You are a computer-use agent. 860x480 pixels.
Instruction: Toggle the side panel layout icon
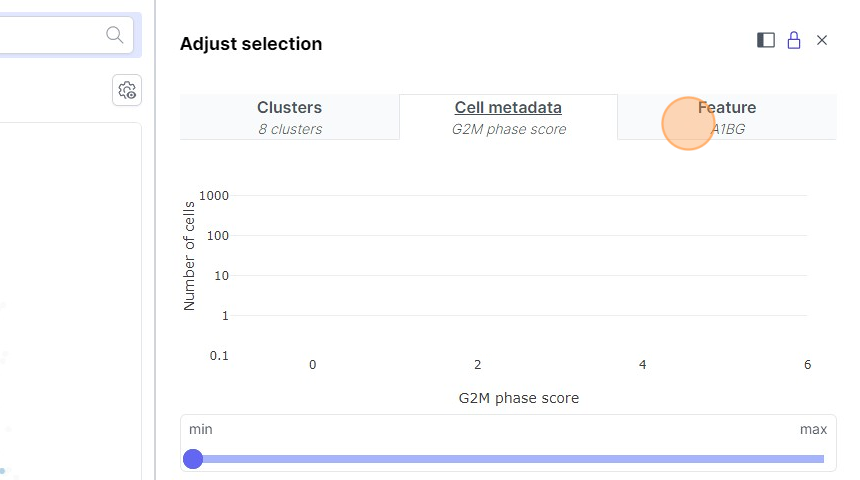[766, 40]
